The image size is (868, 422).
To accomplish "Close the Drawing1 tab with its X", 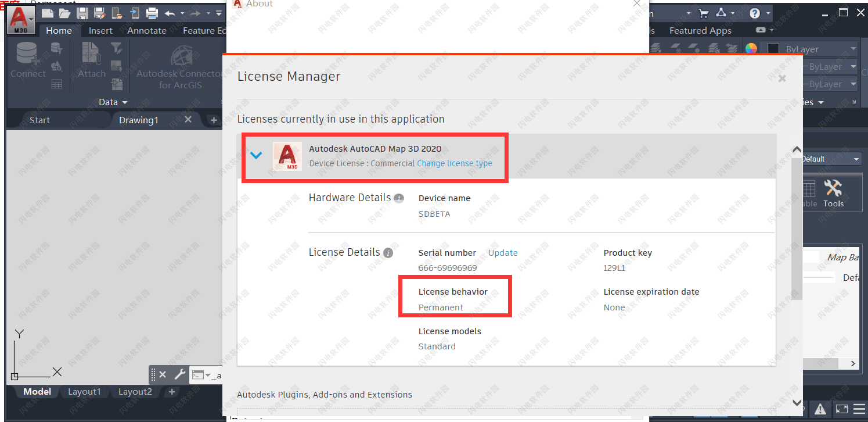I will (188, 119).
